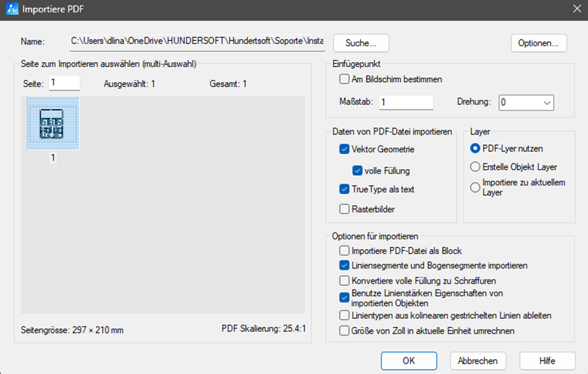Viewport: 588px width, 374px height.
Task: Check Importiere PDF-Datei als Block
Action: pyautogui.click(x=344, y=251)
